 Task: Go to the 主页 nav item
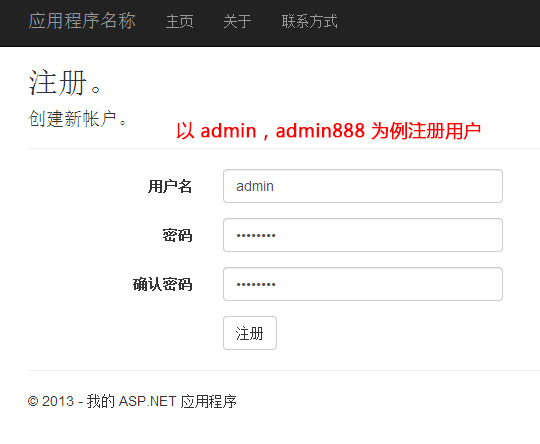tap(179, 21)
